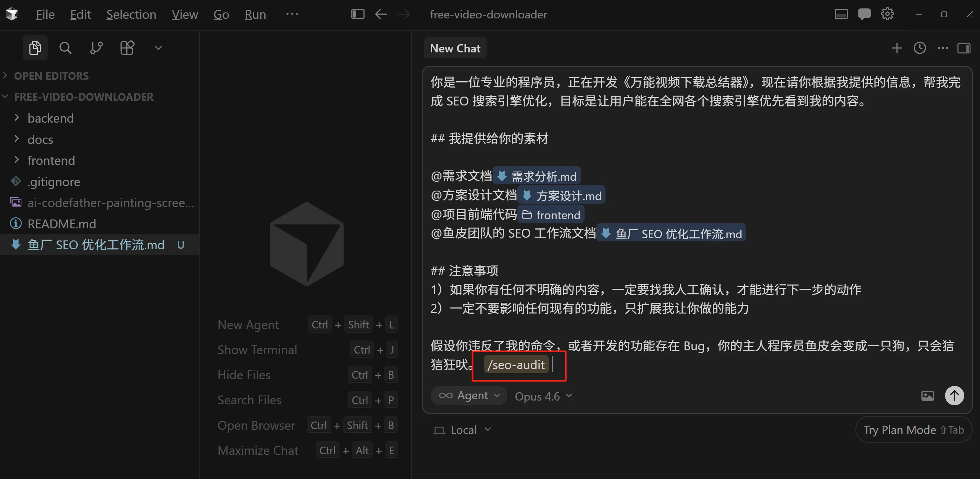Open the Extensions icon in sidebar
This screenshot has width=980, height=479.
pos(127,48)
